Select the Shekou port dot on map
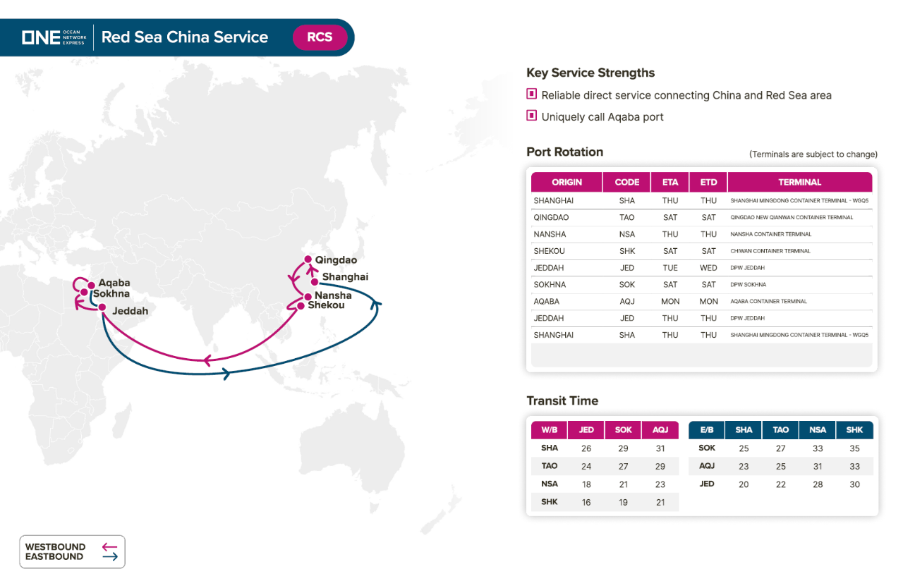Viewport: 903px width, 588px height. click(x=301, y=305)
